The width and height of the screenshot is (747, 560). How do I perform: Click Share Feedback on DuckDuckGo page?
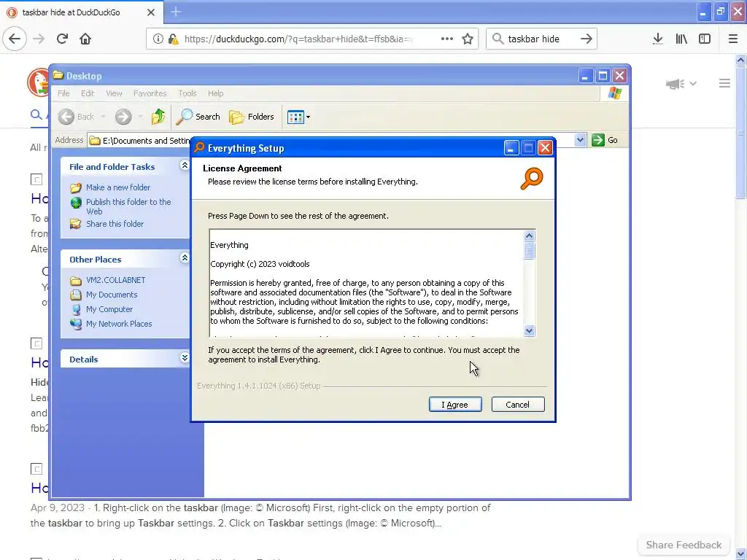[x=684, y=545]
